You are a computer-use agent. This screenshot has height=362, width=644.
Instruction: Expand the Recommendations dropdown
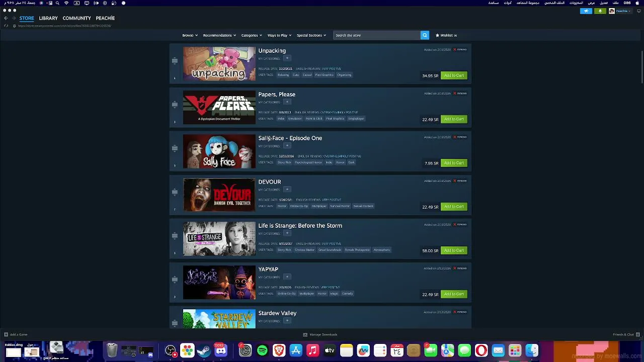219,35
